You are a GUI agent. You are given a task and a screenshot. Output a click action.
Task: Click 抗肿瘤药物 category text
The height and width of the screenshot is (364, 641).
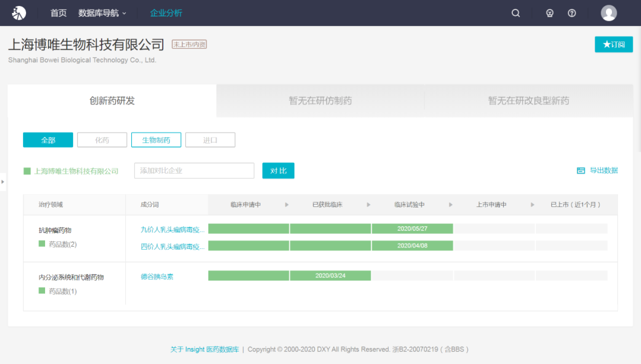[x=55, y=231]
